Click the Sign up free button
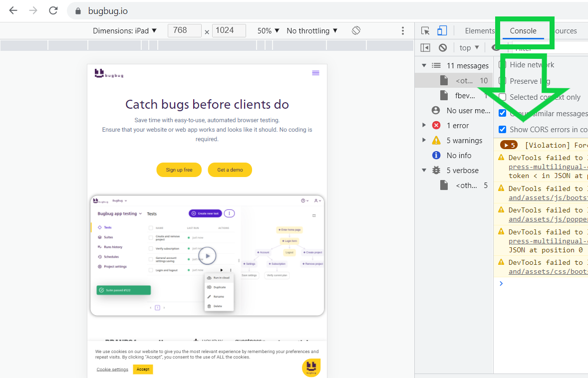This screenshot has width=588, height=378. point(179,170)
